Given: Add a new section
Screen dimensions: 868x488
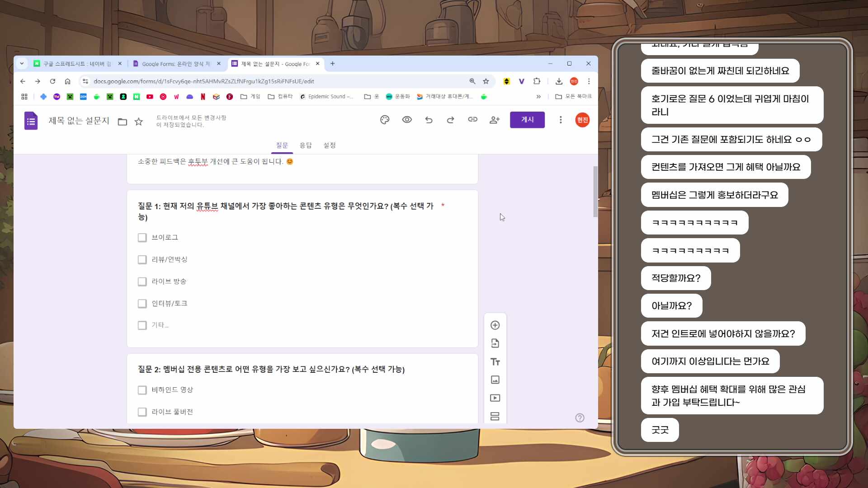Looking at the screenshot, I should pos(495,416).
